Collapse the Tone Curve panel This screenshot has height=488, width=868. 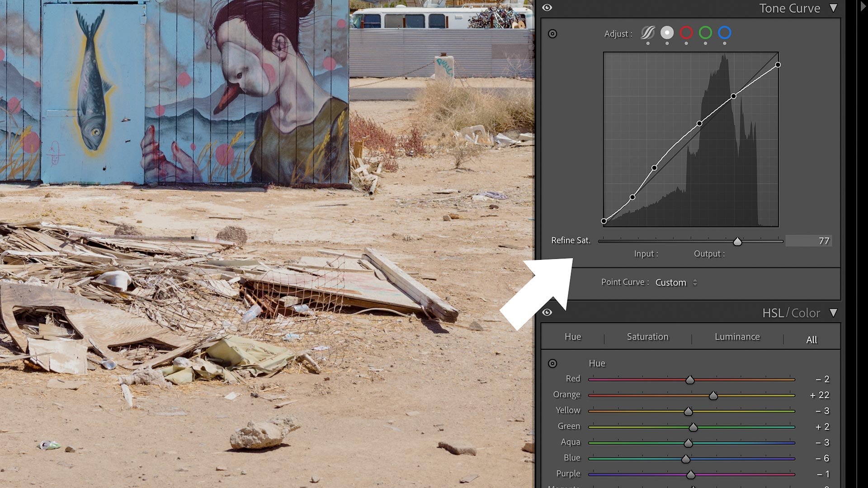pos(834,8)
